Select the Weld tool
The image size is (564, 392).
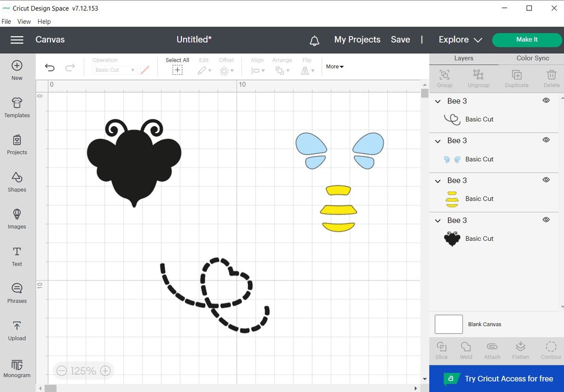click(x=466, y=350)
